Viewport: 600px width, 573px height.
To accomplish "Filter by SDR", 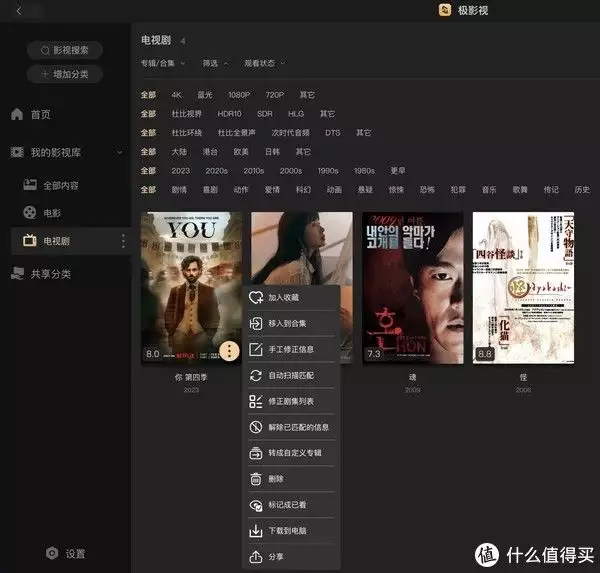I will [x=265, y=114].
